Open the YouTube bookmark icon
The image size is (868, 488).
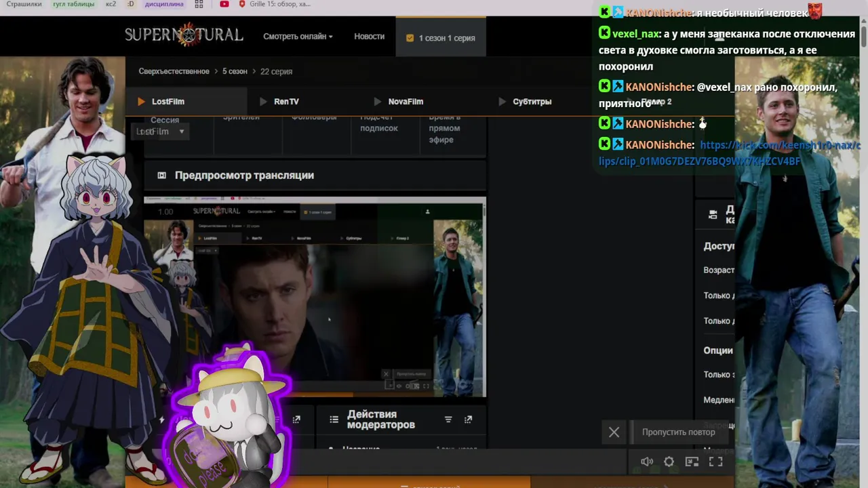click(x=224, y=4)
